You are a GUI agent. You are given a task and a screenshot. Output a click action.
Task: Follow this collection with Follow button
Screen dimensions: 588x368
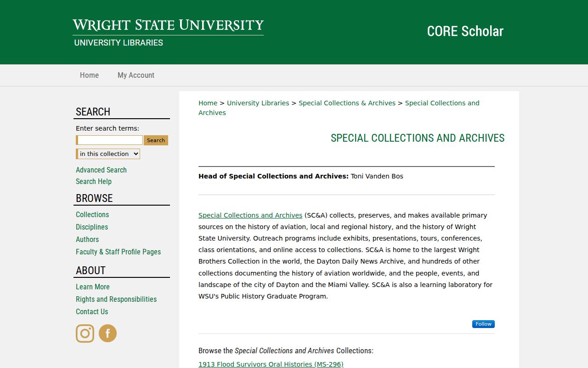click(x=483, y=324)
